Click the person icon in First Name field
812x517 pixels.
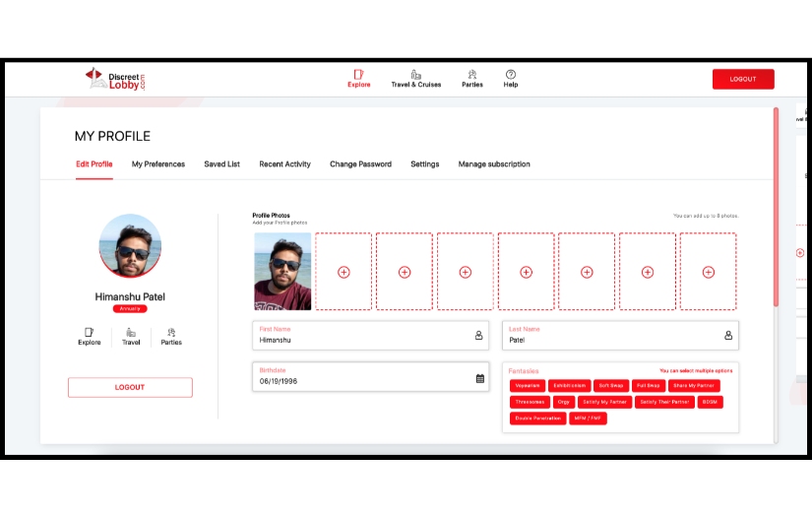pyautogui.click(x=479, y=336)
